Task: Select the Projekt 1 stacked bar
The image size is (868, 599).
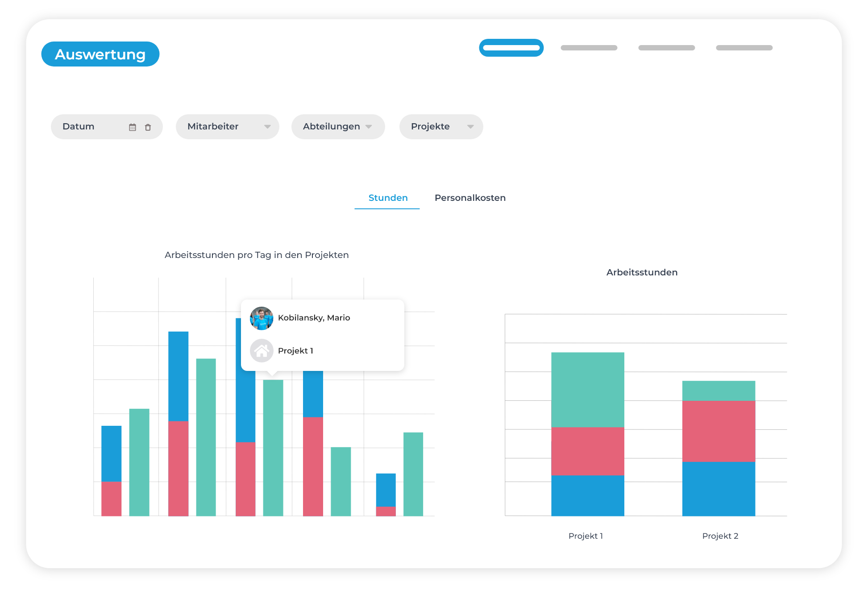Action: pyautogui.click(x=587, y=433)
